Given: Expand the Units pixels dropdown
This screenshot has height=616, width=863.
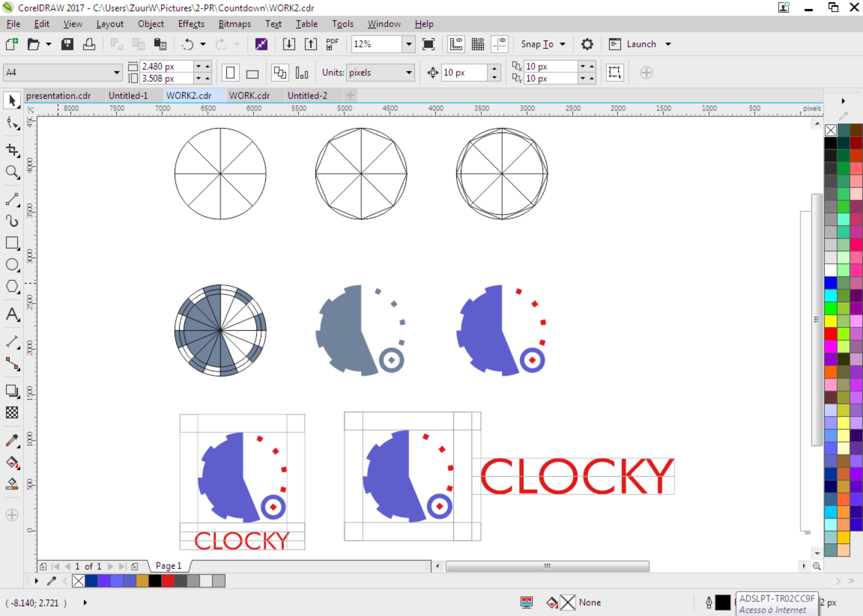Looking at the screenshot, I should [x=409, y=72].
